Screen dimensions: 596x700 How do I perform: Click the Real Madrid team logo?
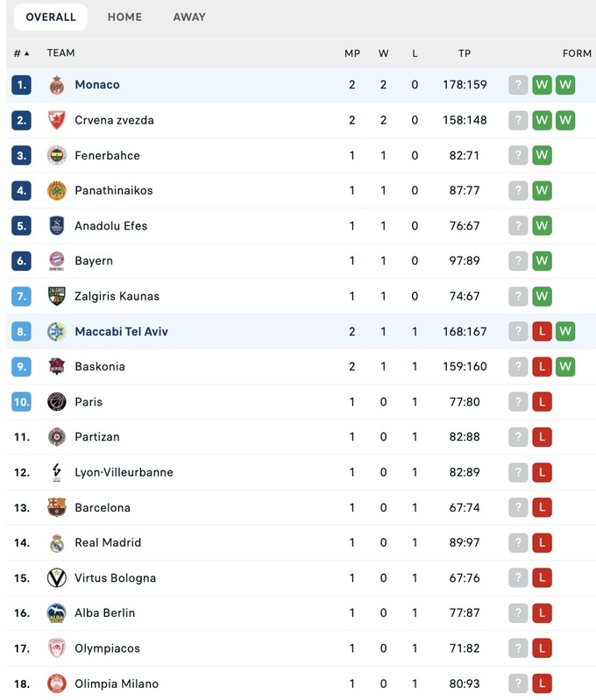tap(57, 542)
